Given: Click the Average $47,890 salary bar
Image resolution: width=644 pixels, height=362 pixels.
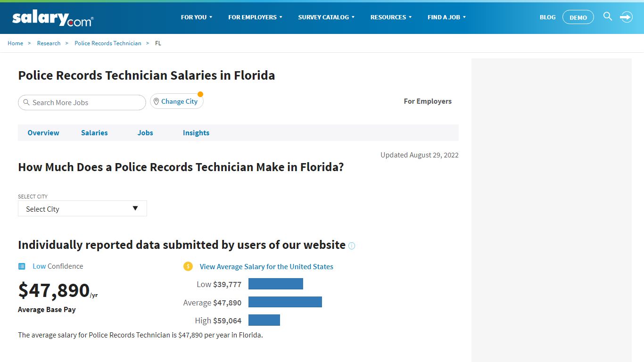Looking at the screenshot, I should click(285, 302).
